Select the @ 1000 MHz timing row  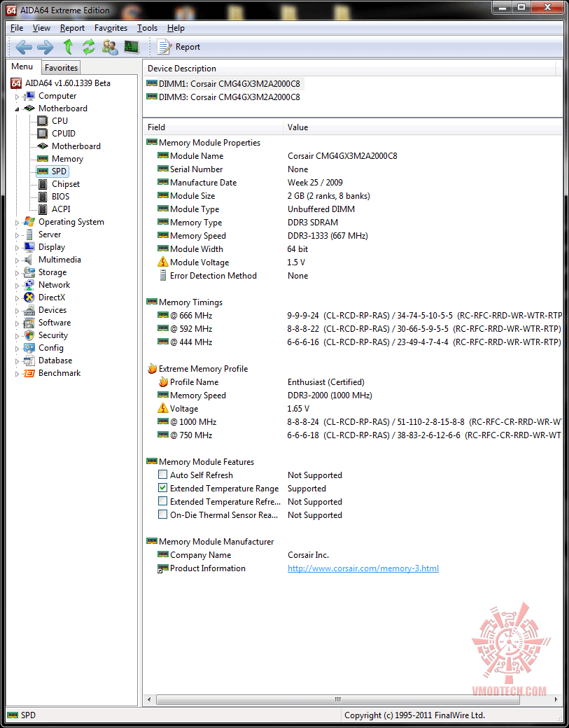click(x=353, y=422)
